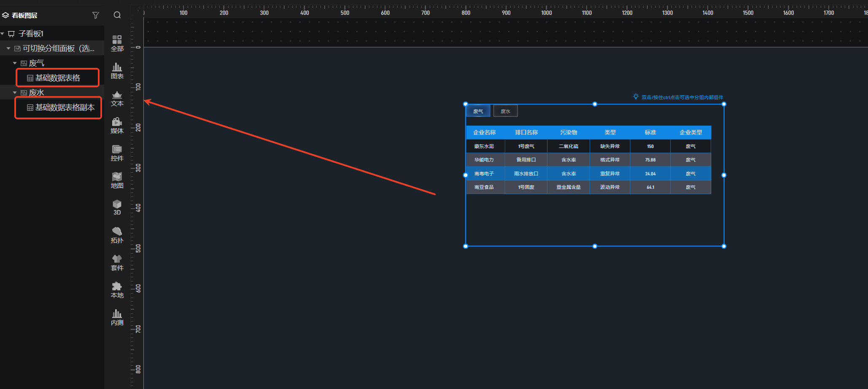The height and width of the screenshot is (389, 868).
Task: Select the 地图 map component category
Action: click(117, 180)
